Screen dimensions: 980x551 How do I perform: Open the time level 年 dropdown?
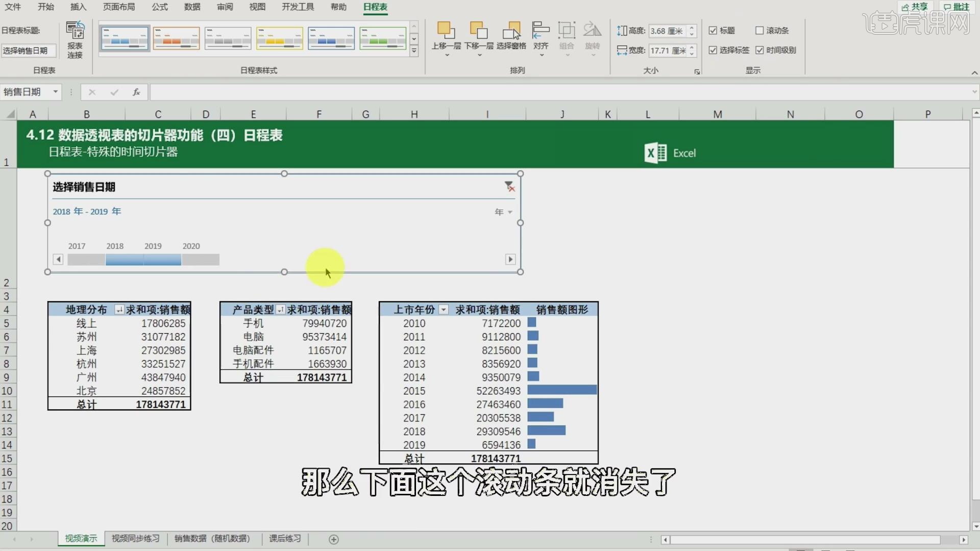[503, 212]
